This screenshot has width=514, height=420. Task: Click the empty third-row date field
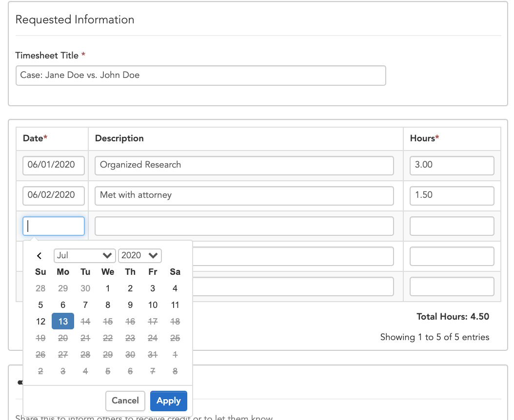tap(54, 226)
